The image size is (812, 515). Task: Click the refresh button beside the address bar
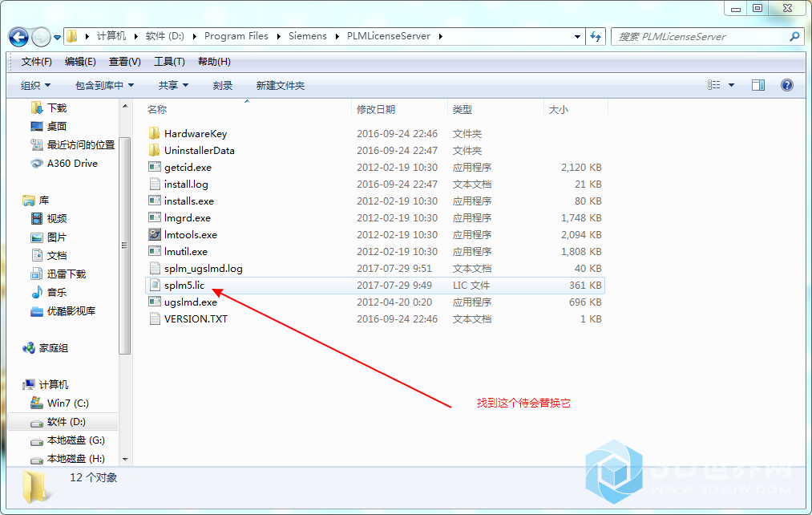(596, 36)
